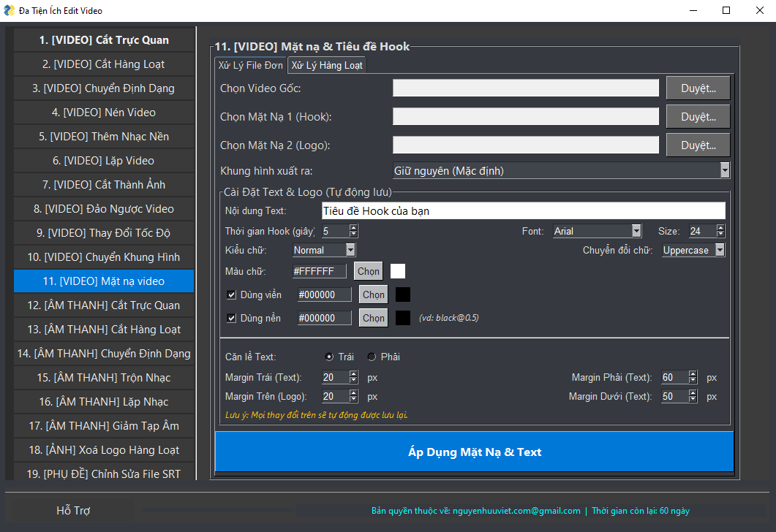Screen dimensions: 776x532
Task: Open 12. [ÂM THANH] Cắt Trực Quan
Action: pos(104,305)
